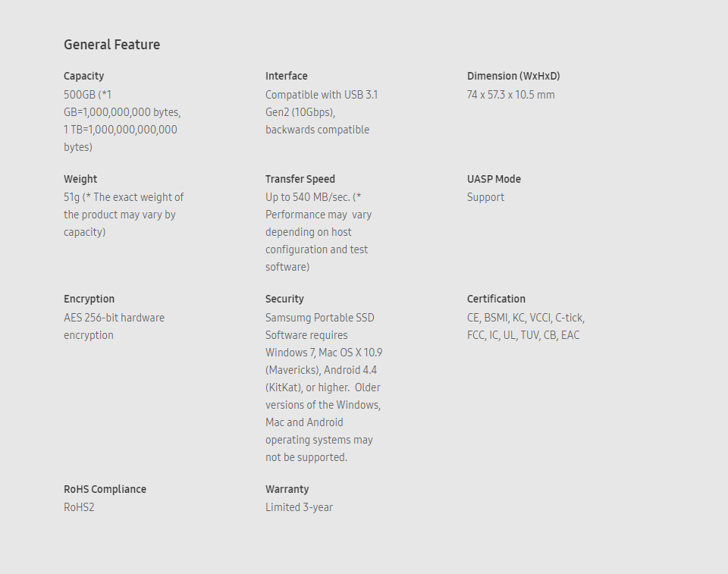
Task: Select the Weight label
Action: point(80,179)
